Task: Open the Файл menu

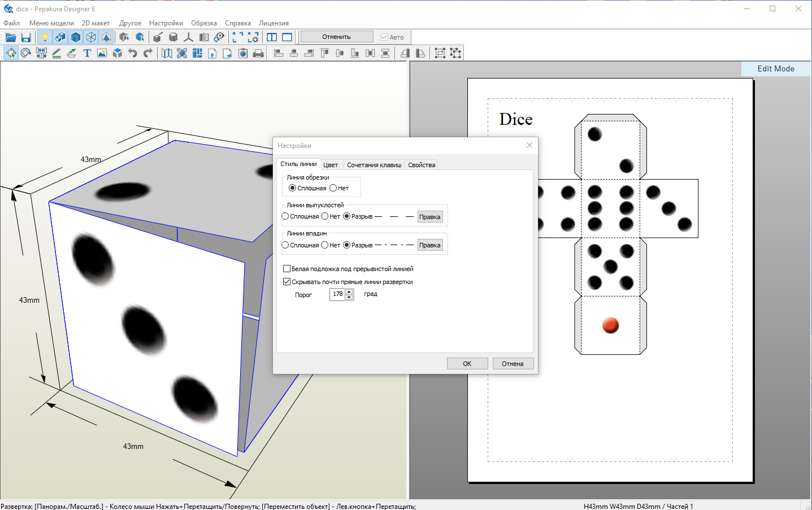Action: pyautogui.click(x=12, y=23)
